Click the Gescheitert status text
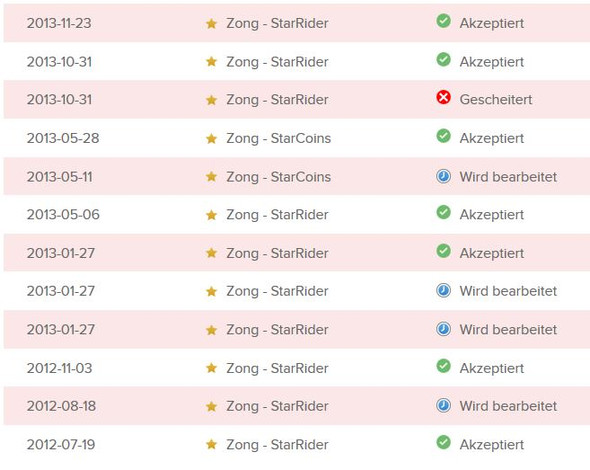The height and width of the screenshot is (470, 590). [x=496, y=100]
